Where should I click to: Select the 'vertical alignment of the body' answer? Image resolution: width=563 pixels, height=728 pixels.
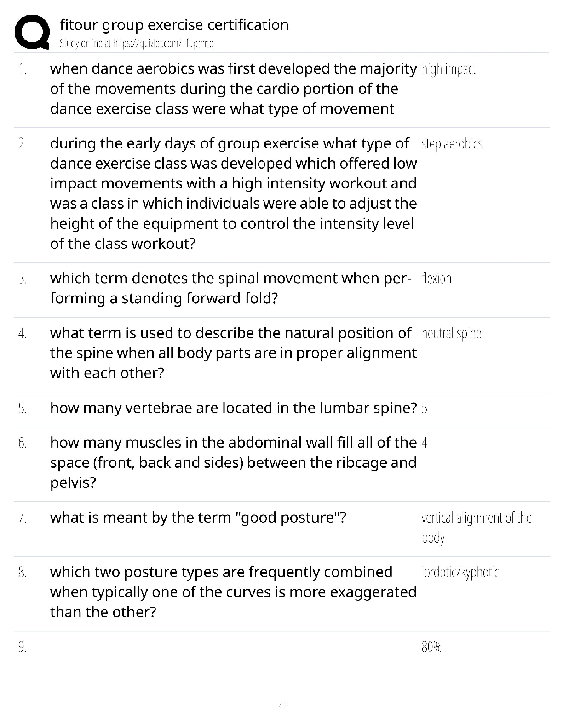(x=476, y=527)
